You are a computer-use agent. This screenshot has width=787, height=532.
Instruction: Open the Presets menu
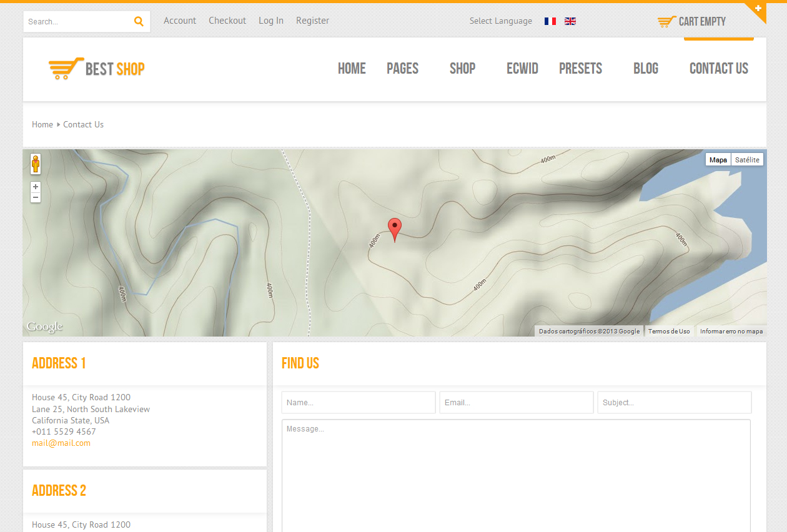pos(580,69)
